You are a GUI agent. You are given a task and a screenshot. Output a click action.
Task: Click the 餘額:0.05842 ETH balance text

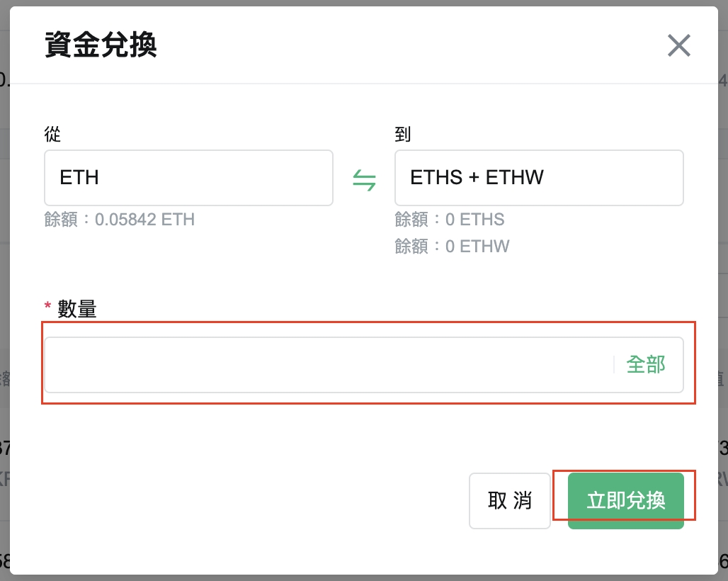point(119,220)
